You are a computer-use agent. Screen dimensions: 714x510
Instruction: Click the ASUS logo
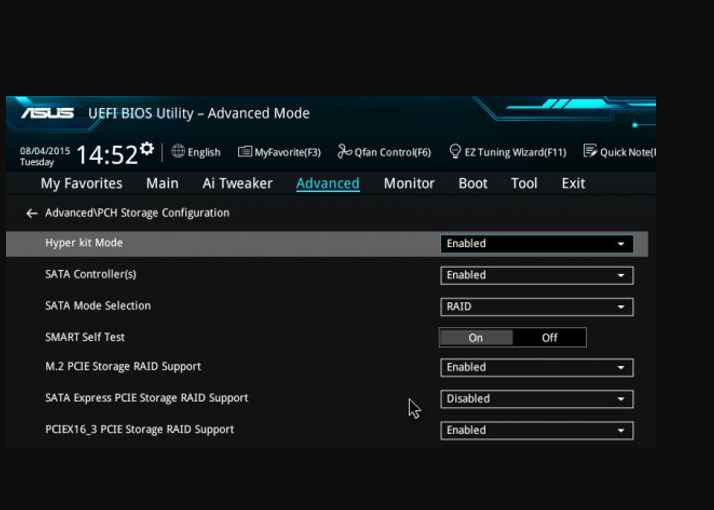47,113
